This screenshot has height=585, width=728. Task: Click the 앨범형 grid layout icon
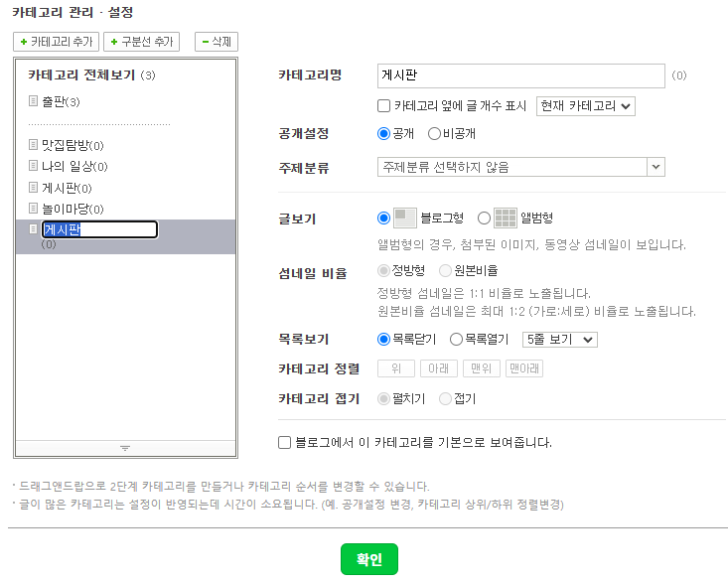506,219
